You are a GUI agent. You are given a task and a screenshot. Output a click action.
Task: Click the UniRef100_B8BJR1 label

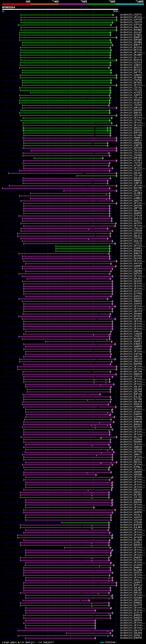[131, 113]
